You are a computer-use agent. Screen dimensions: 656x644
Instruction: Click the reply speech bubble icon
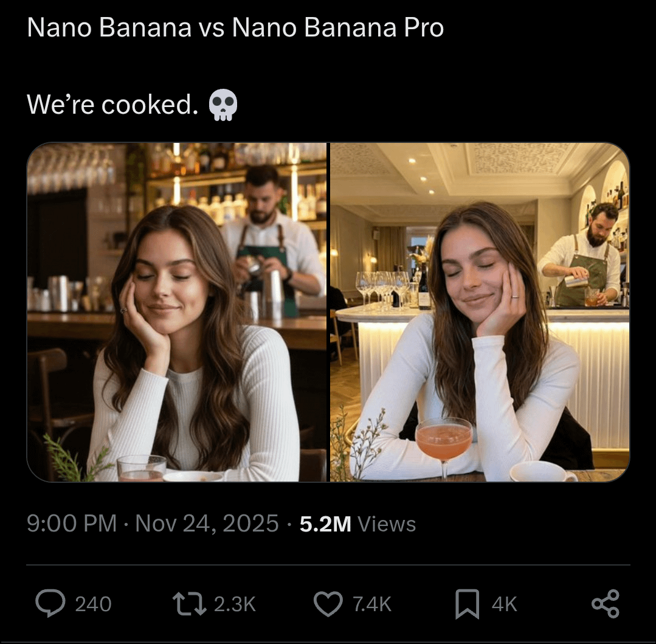pos(51,603)
